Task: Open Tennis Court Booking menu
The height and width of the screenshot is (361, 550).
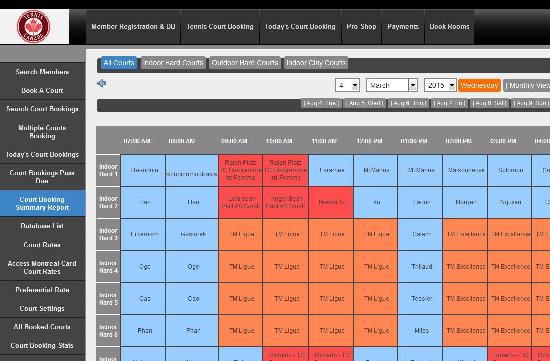Action: (x=220, y=27)
